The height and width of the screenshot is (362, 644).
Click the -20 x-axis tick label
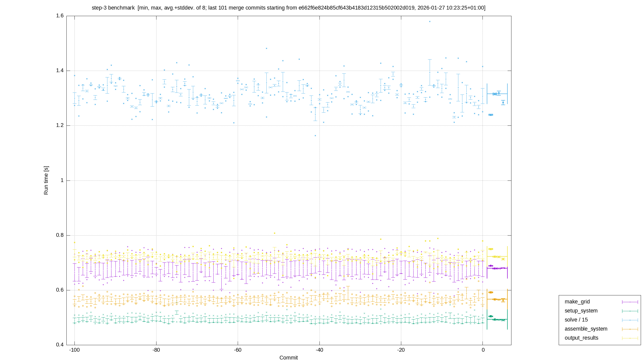[x=401, y=350]
